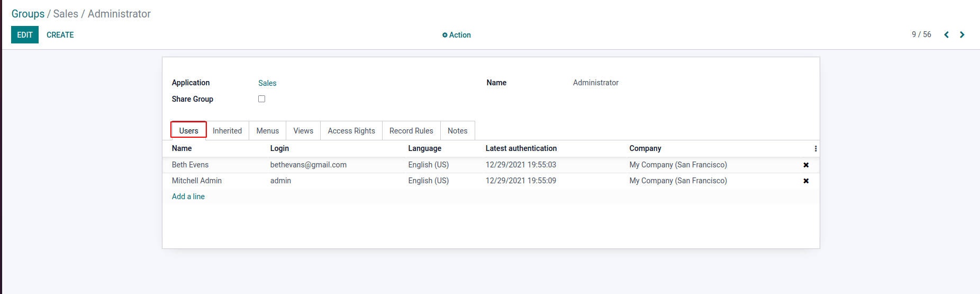Click Add a line link
Viewport: 980px width, 294px height.
pyautogui.click(x=188, y=197)
